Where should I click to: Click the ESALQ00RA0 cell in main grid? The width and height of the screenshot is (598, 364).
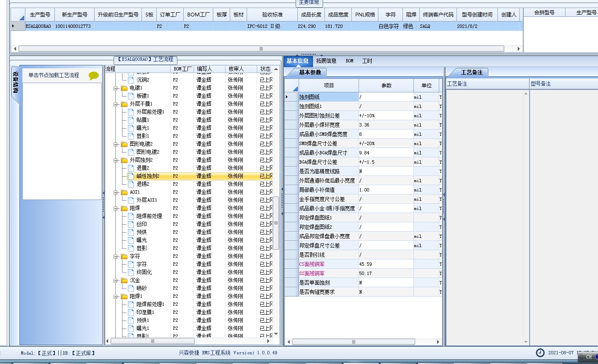40,26
